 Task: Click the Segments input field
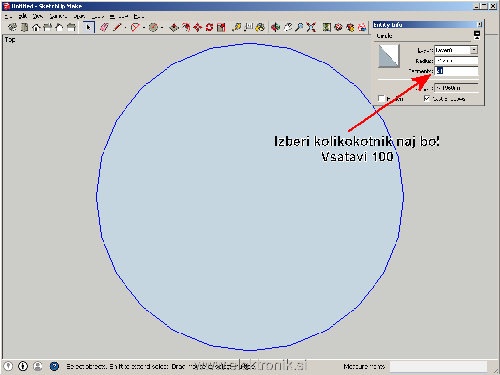(456, 71)
